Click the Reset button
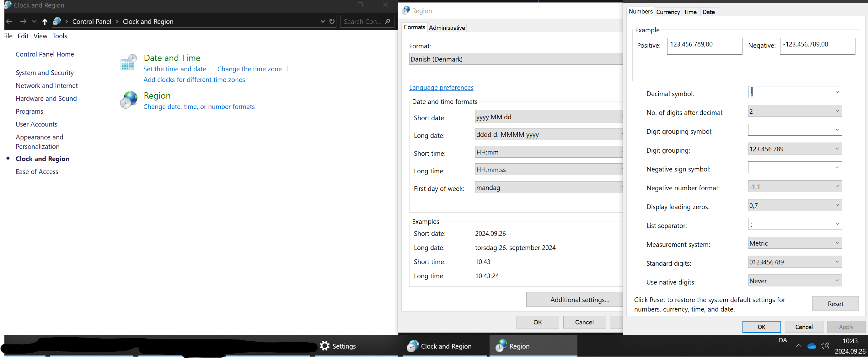Screen dimensions: 868x358 835,304
